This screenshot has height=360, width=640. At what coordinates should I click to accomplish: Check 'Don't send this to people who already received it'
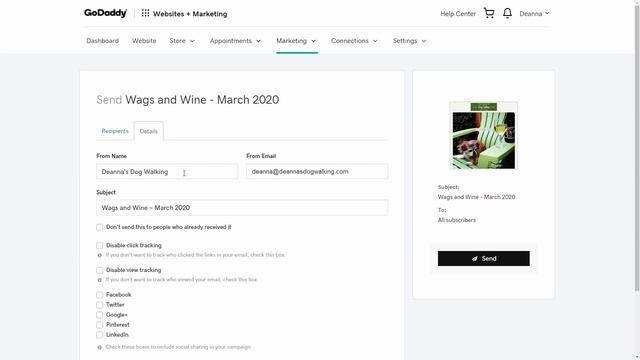coord(100,227)
